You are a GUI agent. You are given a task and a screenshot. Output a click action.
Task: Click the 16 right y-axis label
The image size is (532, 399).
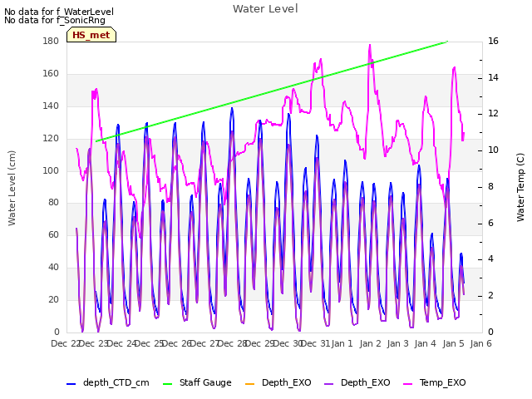click(x=493, y=41)
